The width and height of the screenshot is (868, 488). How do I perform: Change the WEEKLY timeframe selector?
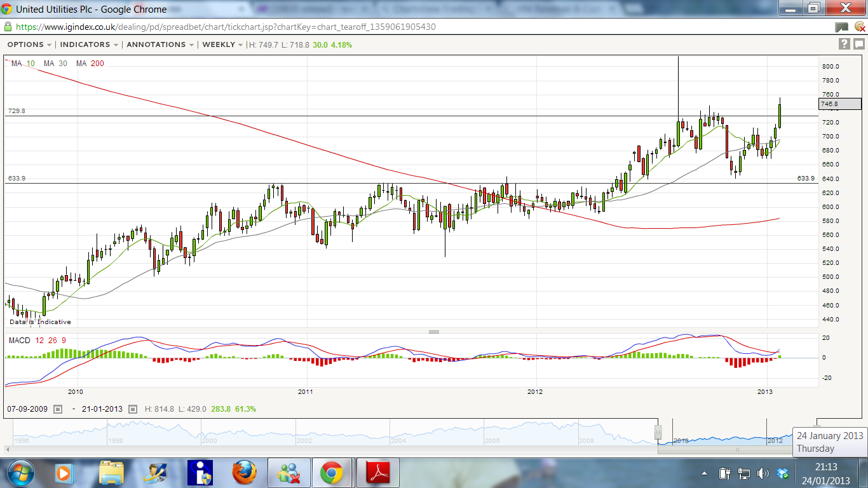point(222,44)
